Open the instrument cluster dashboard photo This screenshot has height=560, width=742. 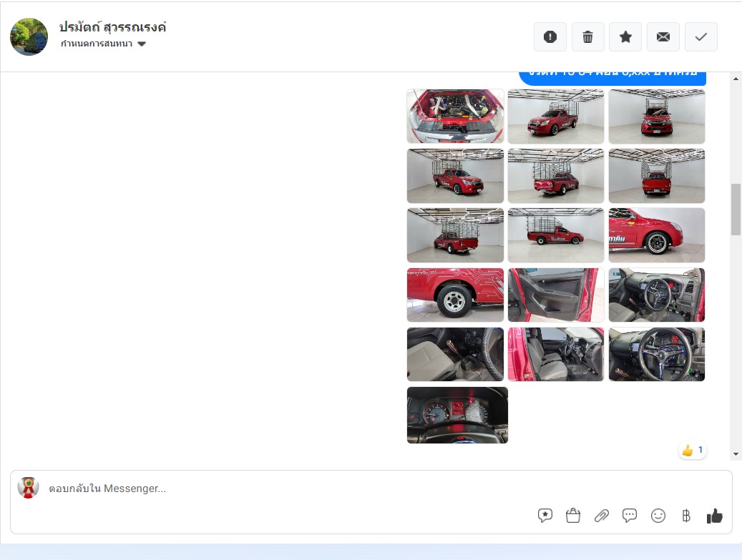[x=457, y=416]
